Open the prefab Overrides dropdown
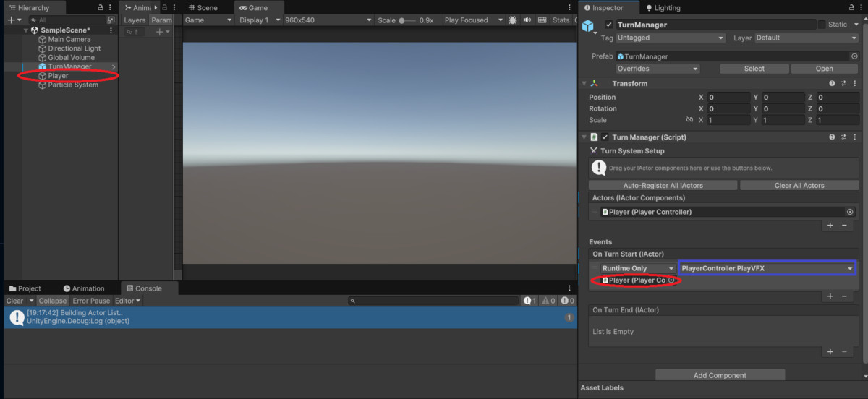The height and width of the screenshot is (399, 868). point(658,69)
